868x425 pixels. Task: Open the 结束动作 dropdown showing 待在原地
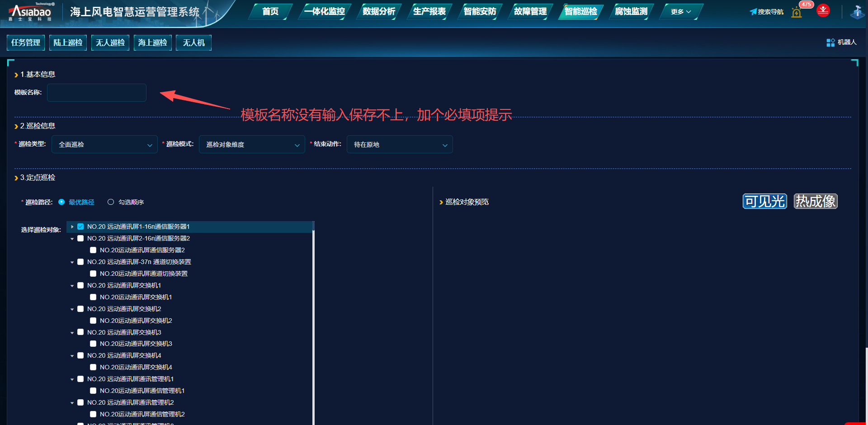pyautogui.click(x=400, y=145)
